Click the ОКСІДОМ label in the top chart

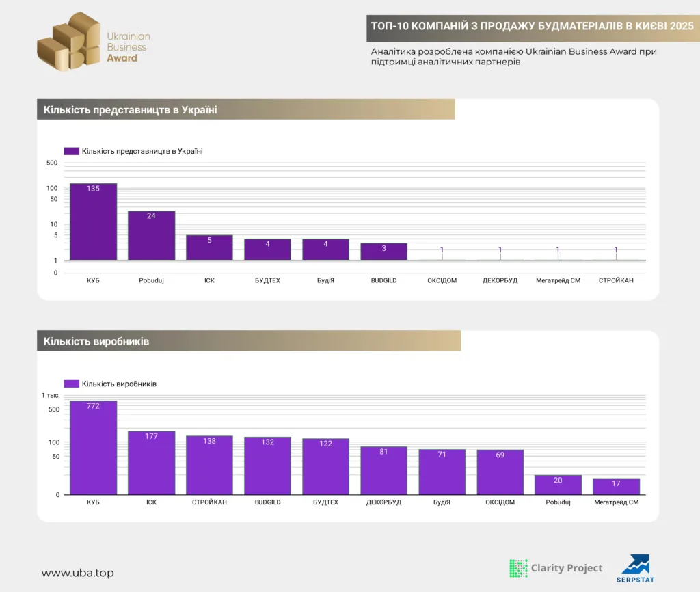tap(442, 280)
